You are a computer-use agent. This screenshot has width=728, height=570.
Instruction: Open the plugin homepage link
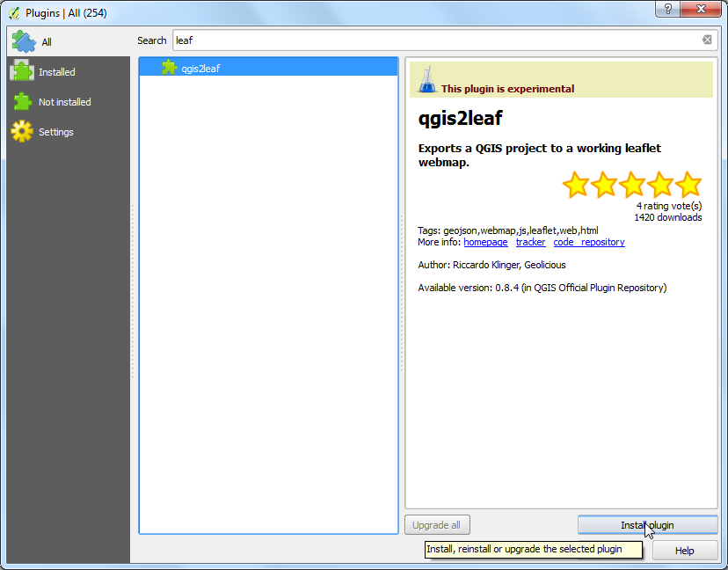point(485,242)
